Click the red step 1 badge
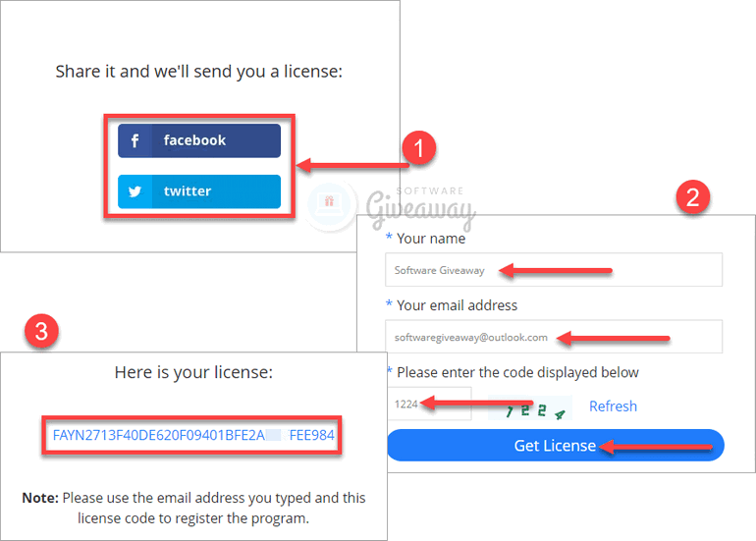756x541 pixels. click(x=419, y=147)
